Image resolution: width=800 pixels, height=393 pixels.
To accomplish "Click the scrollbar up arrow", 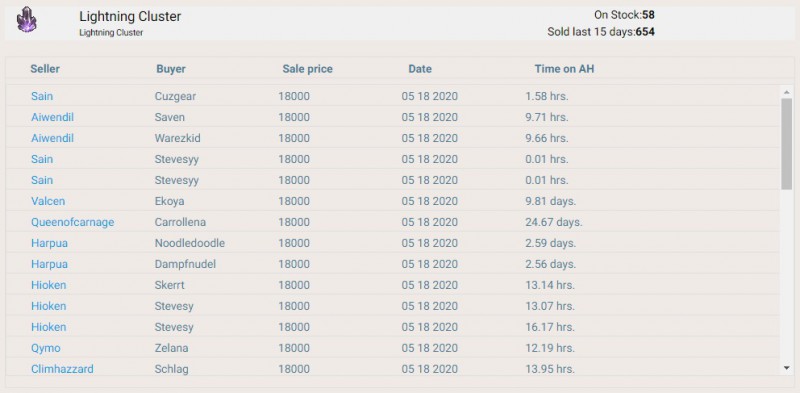I will coord(786,92).
